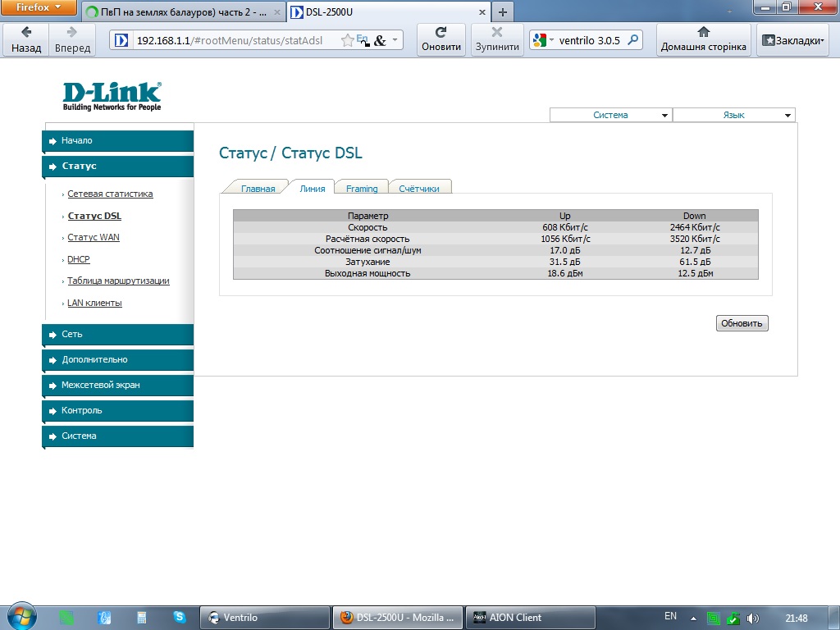840x630 pixels.
Task: Expand the Контроль menu section
Action: [x=118, y=410]
